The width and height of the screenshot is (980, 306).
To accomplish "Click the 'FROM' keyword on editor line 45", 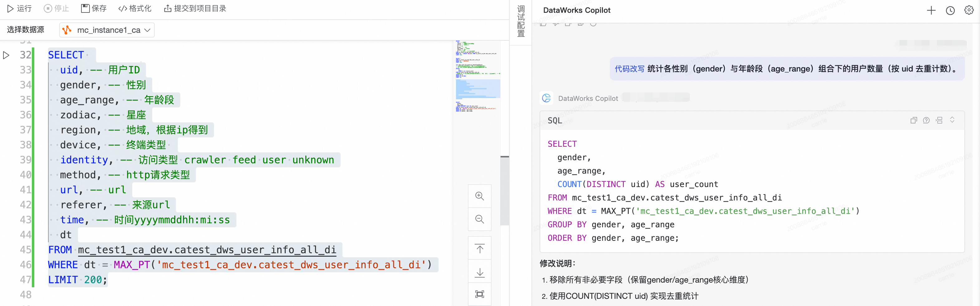I will (x=60, y=249).
